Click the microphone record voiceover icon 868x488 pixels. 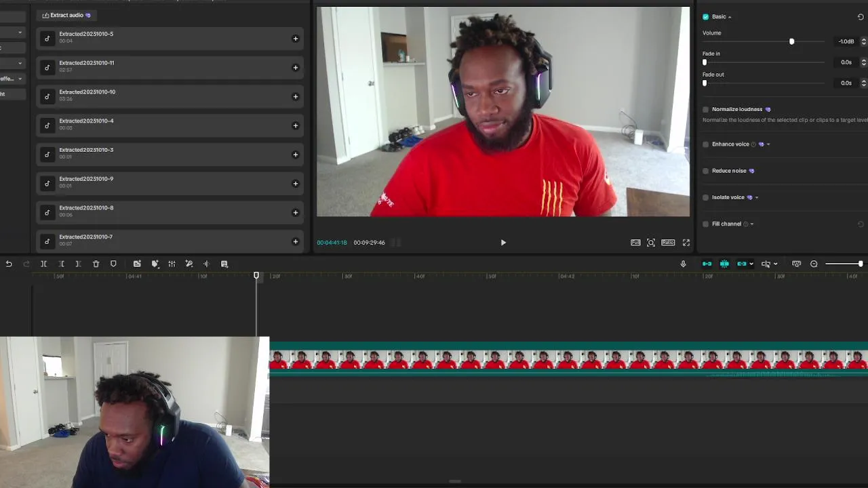683,264
